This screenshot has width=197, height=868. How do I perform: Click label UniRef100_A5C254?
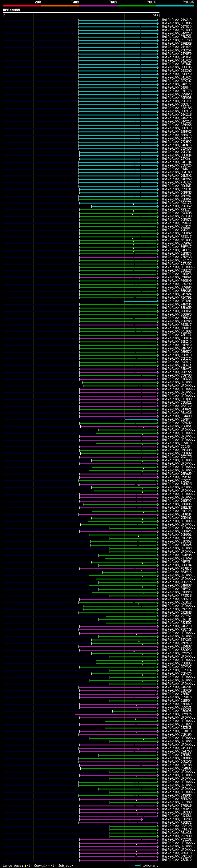177,50
